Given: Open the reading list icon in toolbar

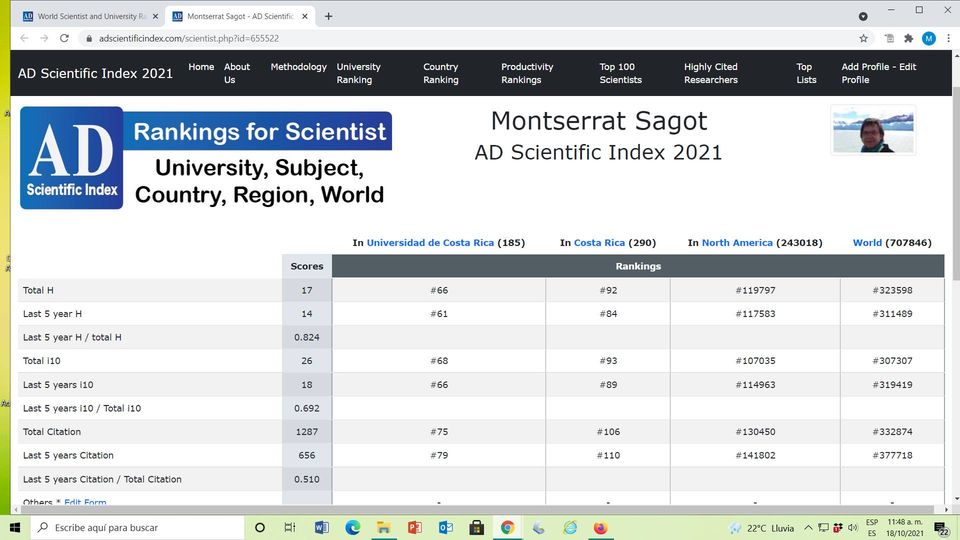Looking at the screenshot, I should [889, 38].
